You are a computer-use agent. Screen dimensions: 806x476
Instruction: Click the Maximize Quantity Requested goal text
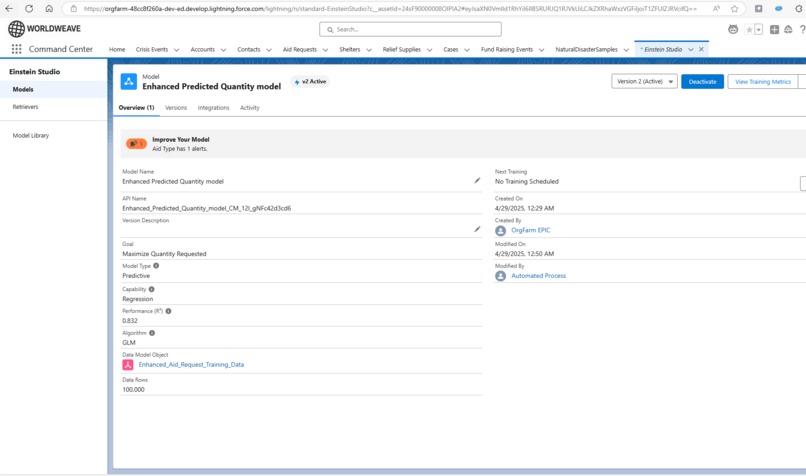(x=164, y=254)
